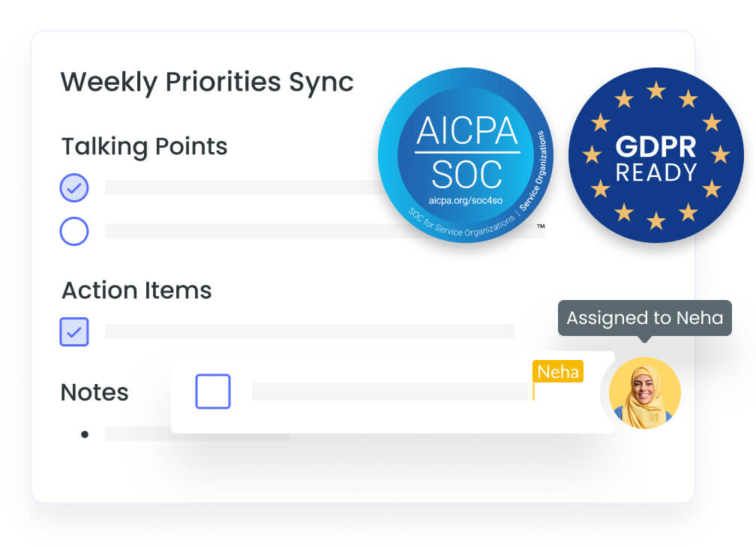Image resolution: width=756 pixels, height=549 pixels.
Task: Tick the empty checkbox assigned to Neha
Action: click(213, 391)
